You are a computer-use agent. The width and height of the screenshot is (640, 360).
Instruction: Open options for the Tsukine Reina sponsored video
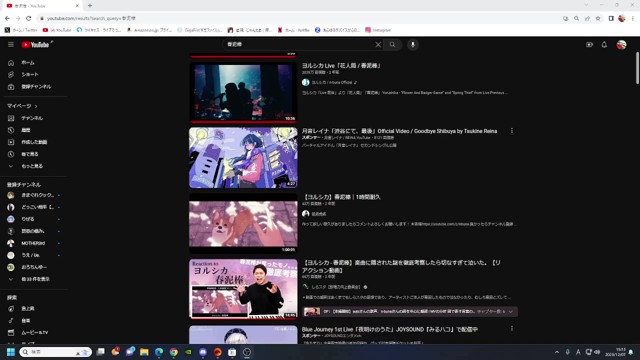pyautogui.click(x=512, y=131)
